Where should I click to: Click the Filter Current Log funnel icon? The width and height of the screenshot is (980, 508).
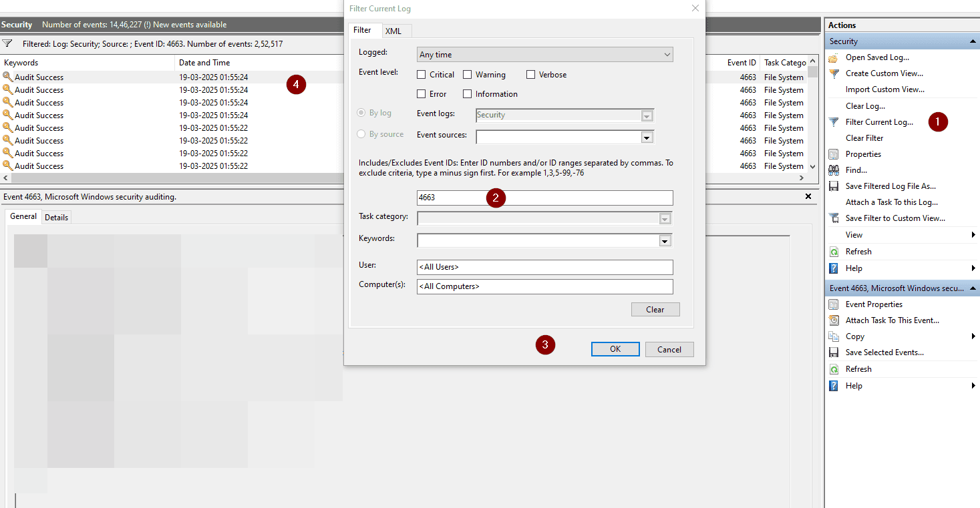[x=833, y=122]
